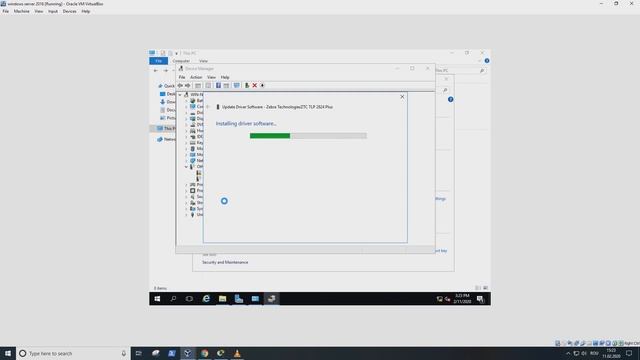This screenshot has width=640, height=360.
Task: Click guest taskbar clock 3:23 PM
Action: coord(462,298)
